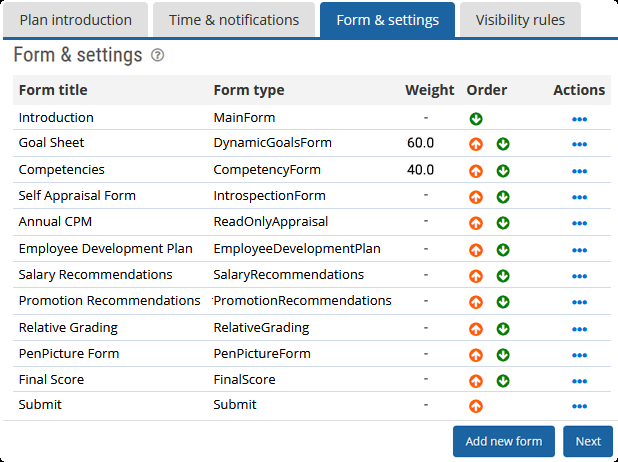Click the Competencies weight value 40.0

coord(420,170)
